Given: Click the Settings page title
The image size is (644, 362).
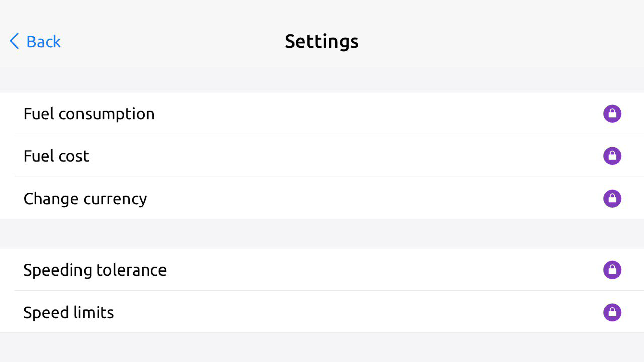Looking at the screenshot, I should [x=321, y=41].
